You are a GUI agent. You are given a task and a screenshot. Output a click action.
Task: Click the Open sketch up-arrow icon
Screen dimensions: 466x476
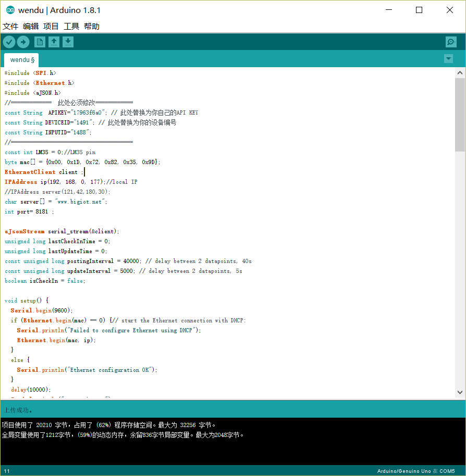point(54,42)
